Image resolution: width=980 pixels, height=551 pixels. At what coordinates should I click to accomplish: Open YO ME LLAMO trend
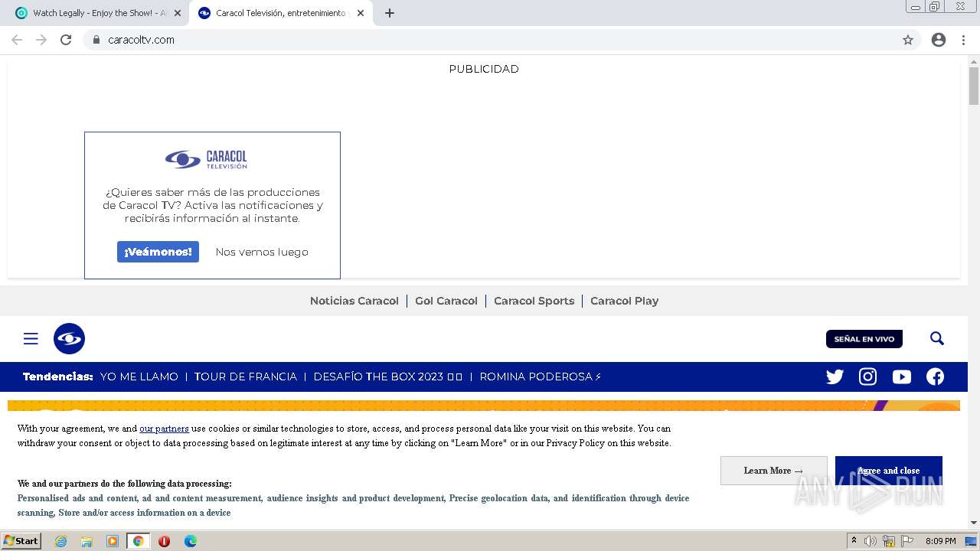pos(139,377)
